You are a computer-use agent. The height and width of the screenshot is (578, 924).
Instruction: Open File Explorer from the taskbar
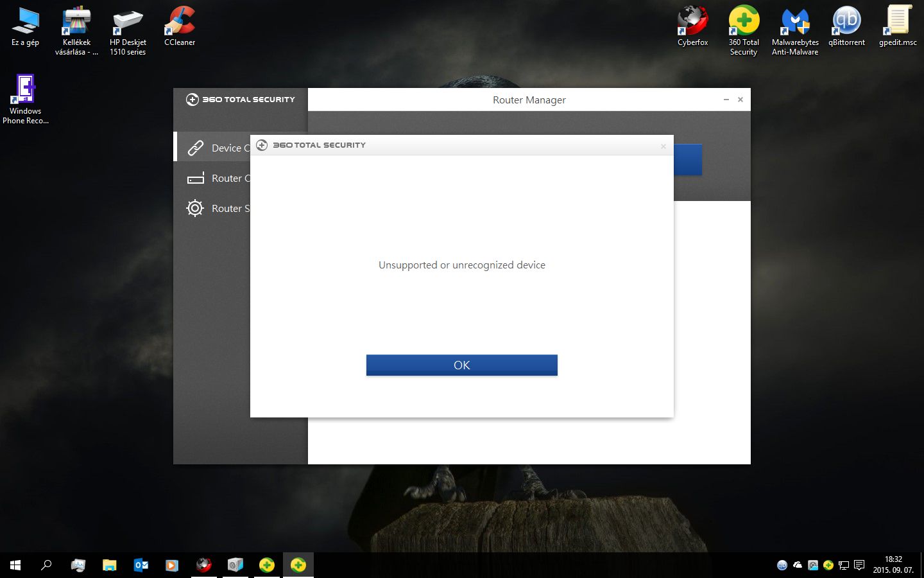[x=110, y=565]
